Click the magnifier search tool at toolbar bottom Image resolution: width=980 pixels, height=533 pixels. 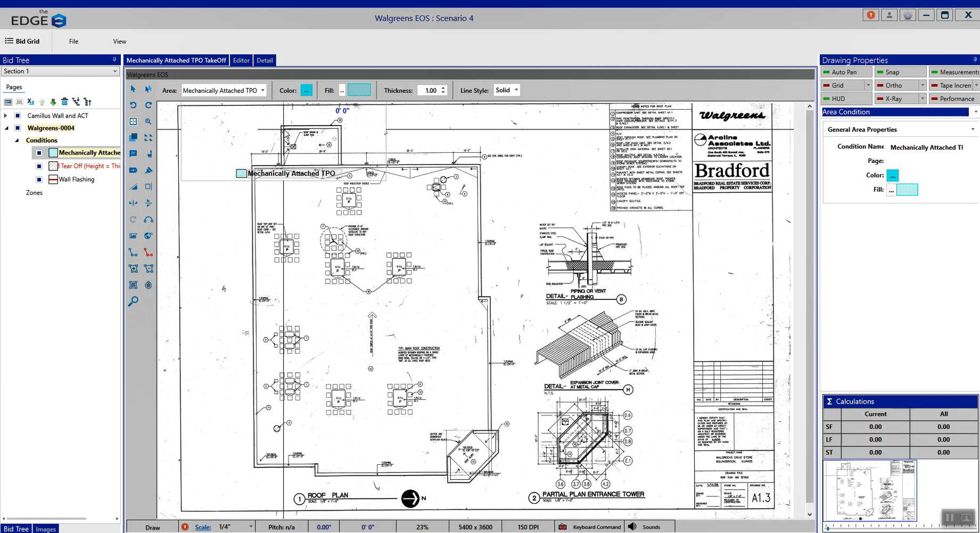(133, 301)
